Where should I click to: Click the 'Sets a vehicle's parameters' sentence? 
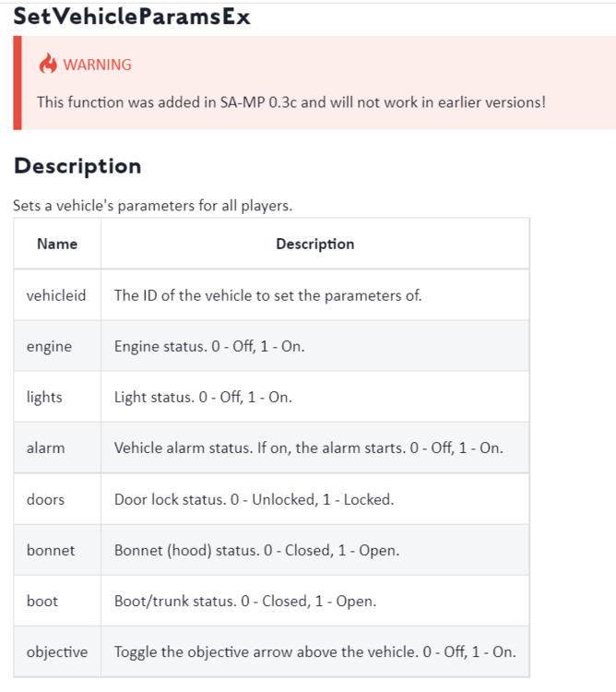coord(152,206)
